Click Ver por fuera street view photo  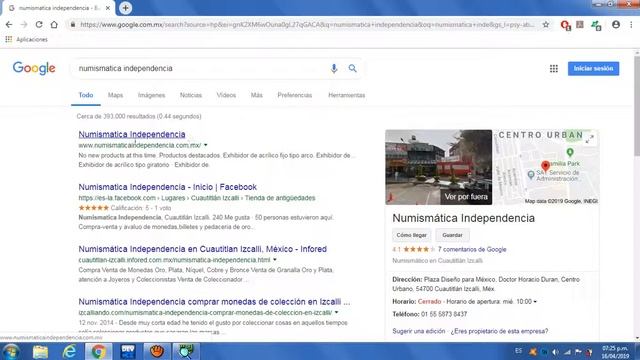pyautogui.click(x=438, y=167)
